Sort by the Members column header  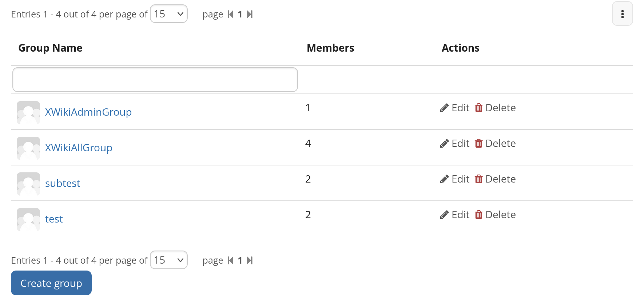click(330, 48)
